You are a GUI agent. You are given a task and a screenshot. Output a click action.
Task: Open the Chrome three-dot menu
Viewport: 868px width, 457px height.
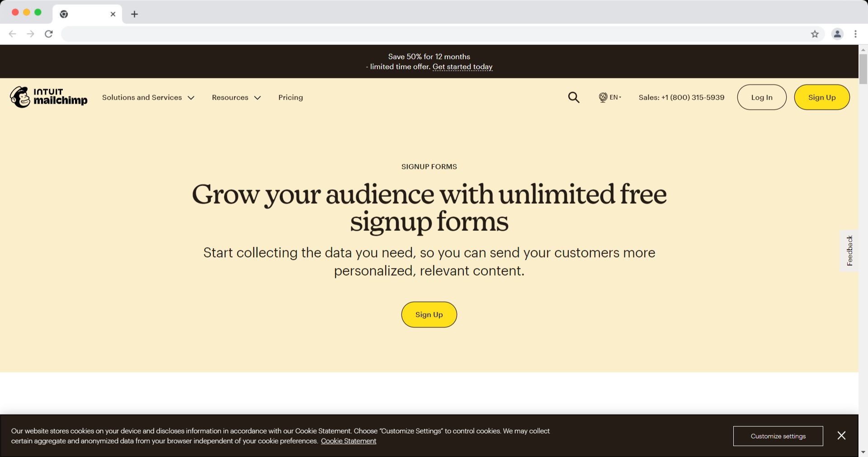[855, 34]
